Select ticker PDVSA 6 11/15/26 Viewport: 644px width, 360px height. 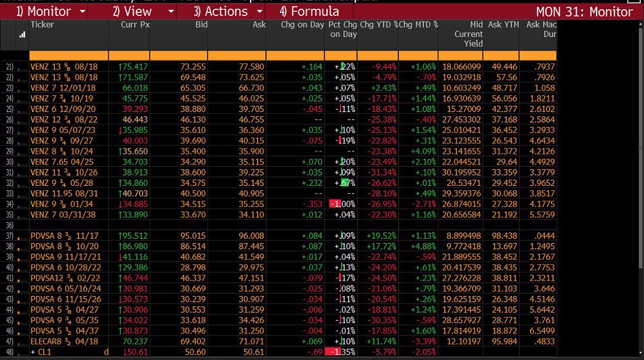(x=66, y=299)
